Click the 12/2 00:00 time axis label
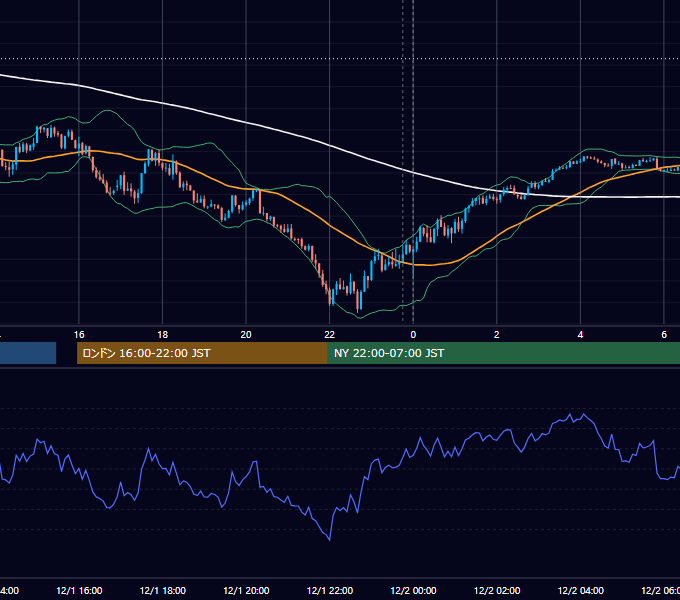Viewport: 680px width, 600px height. click(x=413, y=590)
